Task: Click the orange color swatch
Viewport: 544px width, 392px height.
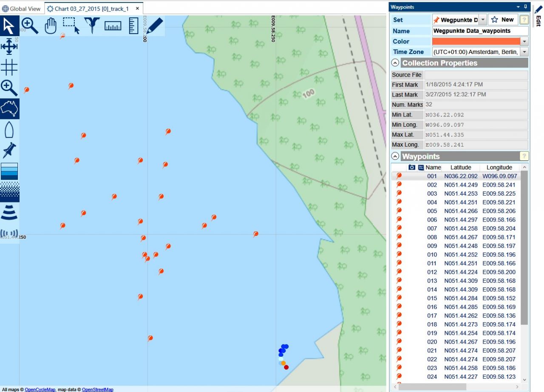Action: [476, 42]
